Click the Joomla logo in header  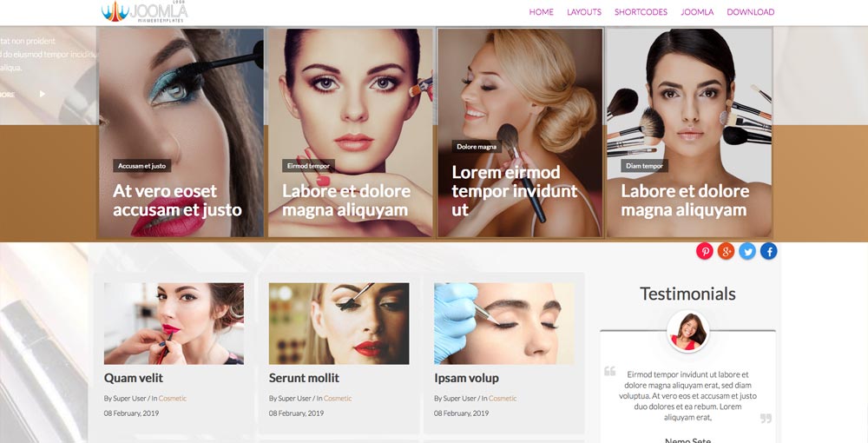pos(144,11)
